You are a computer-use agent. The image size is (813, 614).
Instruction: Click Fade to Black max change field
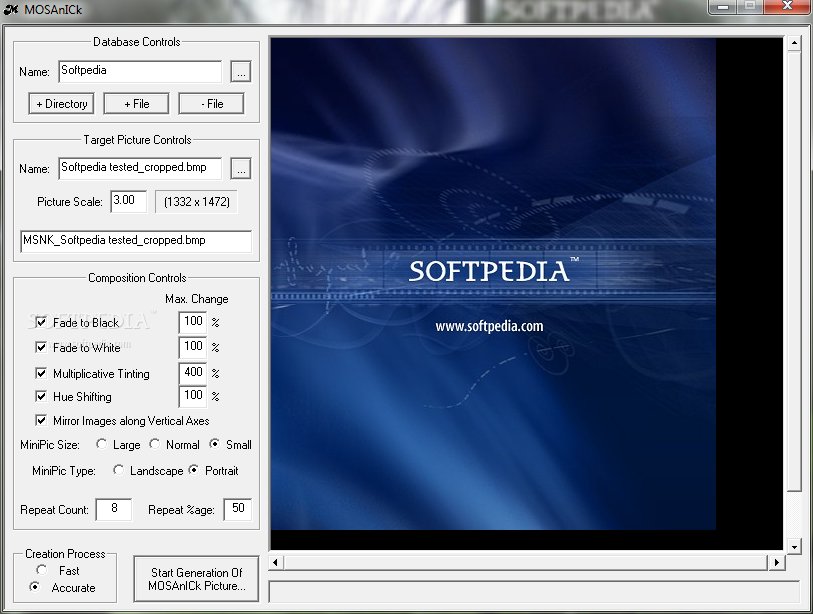point(193,322)
